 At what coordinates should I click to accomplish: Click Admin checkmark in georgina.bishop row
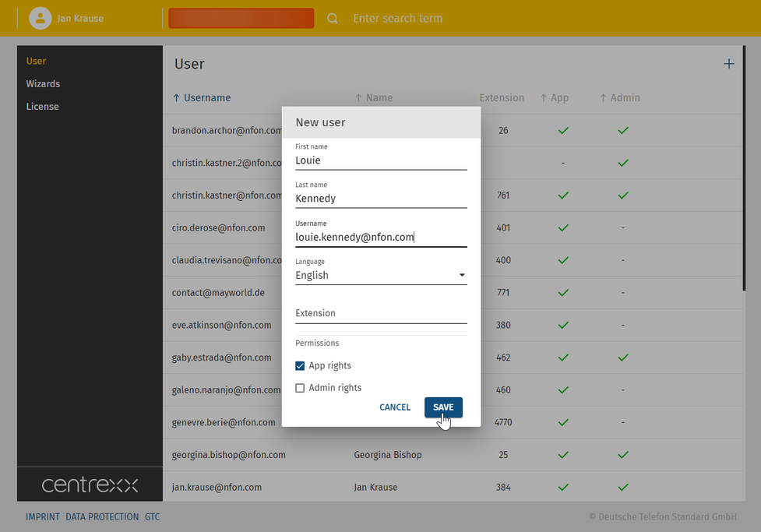623,455
